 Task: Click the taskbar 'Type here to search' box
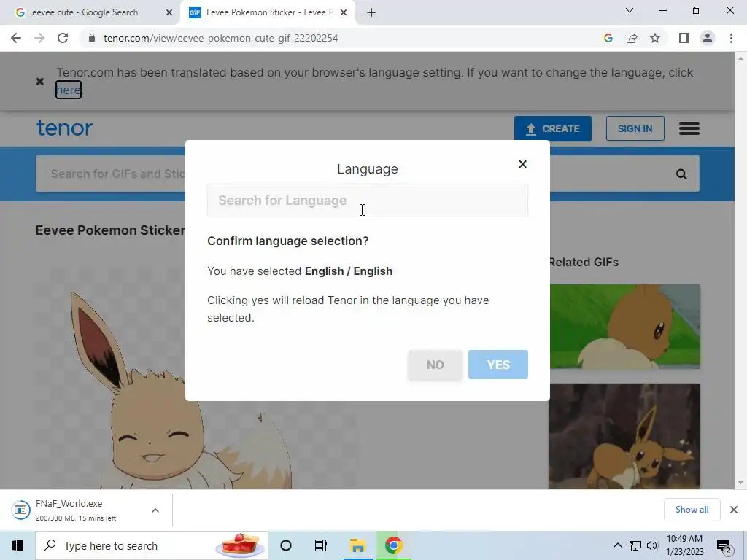[152, 545]
